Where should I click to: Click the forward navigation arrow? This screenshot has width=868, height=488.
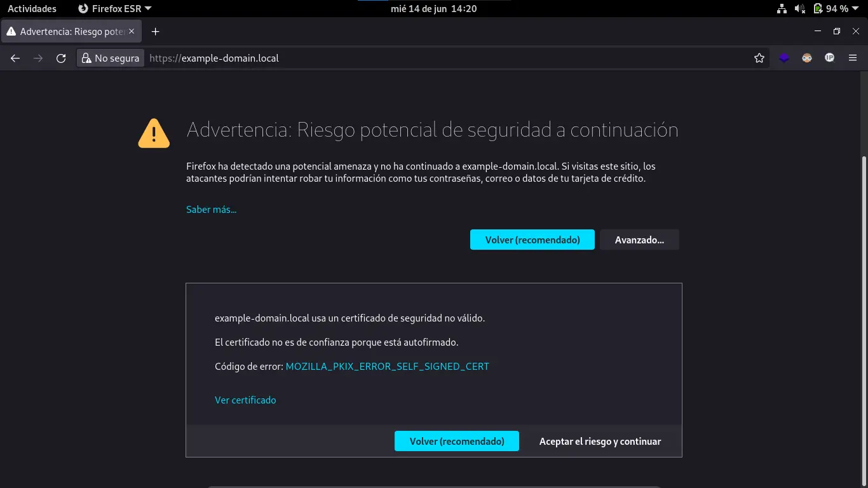pos(38,58)
